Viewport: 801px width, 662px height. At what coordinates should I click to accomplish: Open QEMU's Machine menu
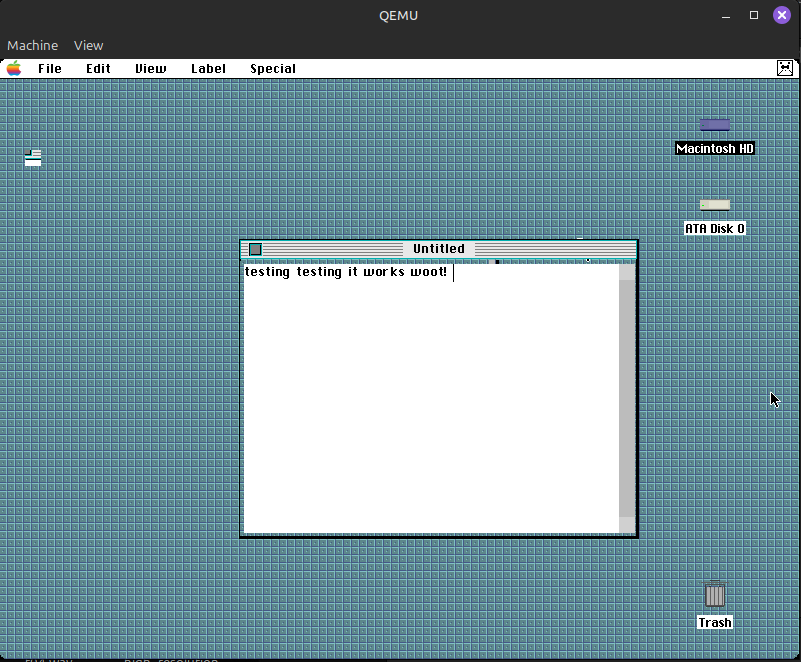click(x=32, y=45)
